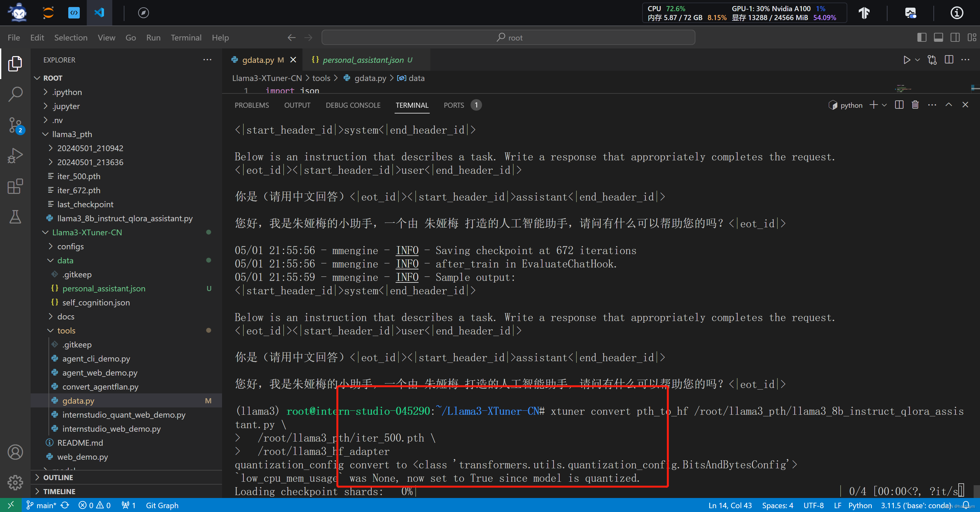Change the Python language mode
980x512 pixels.
860,505
